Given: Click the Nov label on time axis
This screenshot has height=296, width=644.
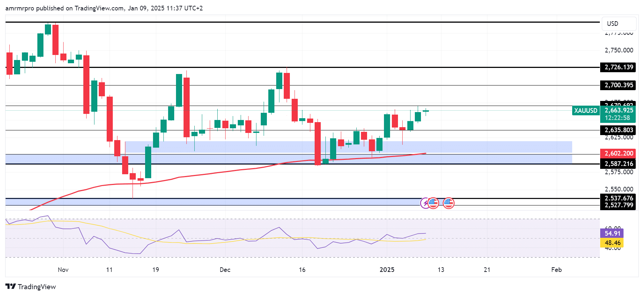Looking at the screenshot, I should coord(63,270).
